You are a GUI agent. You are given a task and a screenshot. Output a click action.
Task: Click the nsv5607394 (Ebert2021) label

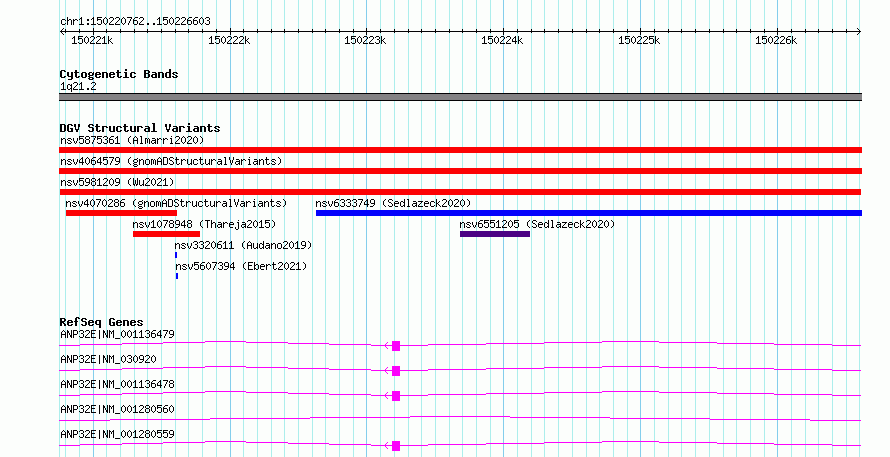(x=241, y=266)
